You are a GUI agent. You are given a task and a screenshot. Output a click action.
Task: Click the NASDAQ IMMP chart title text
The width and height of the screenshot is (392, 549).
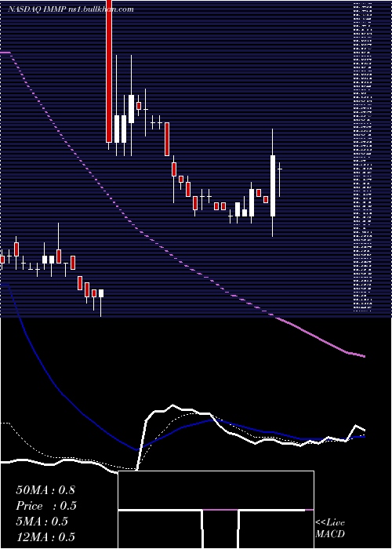71,9
